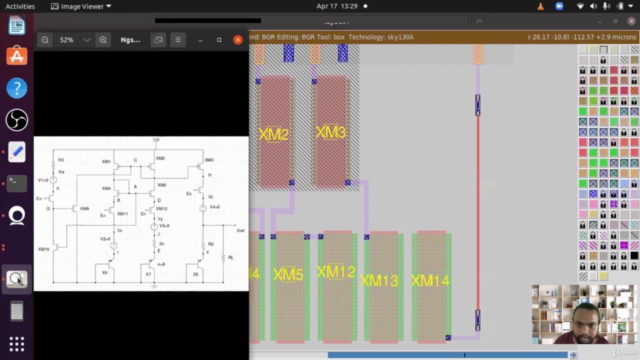The image size is (640, 360).
Task: Select the XM14 transistor in layout
Action: tap(431, 287)
